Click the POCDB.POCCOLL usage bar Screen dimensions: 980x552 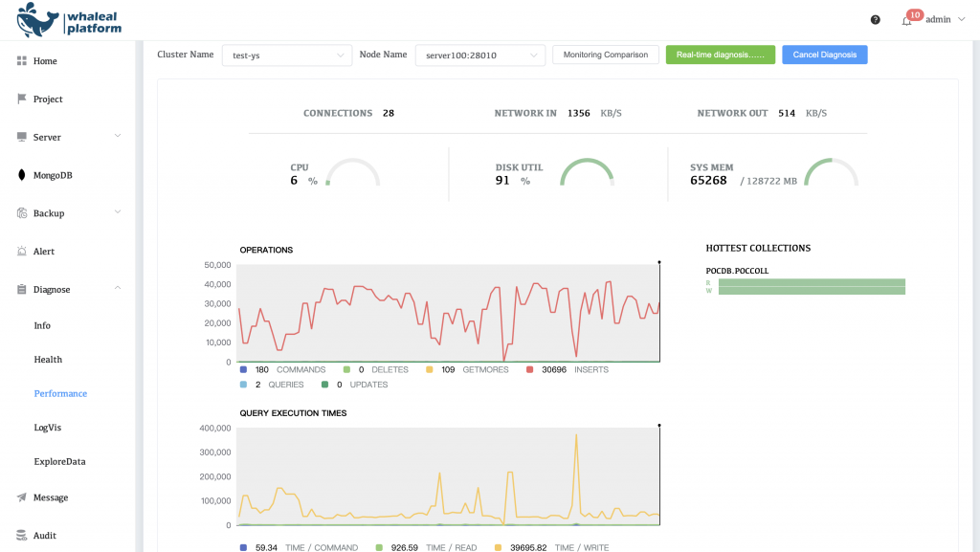click(x=811, y=286)
